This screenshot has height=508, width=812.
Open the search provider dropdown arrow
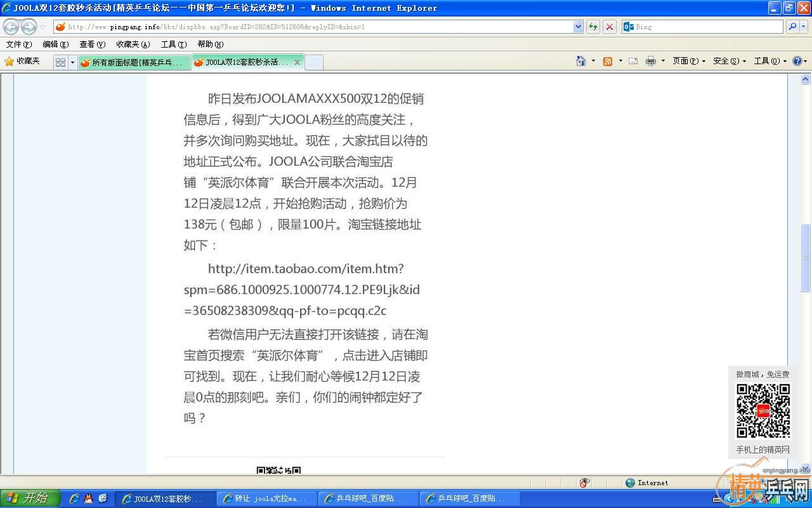[x=804, y=27]
